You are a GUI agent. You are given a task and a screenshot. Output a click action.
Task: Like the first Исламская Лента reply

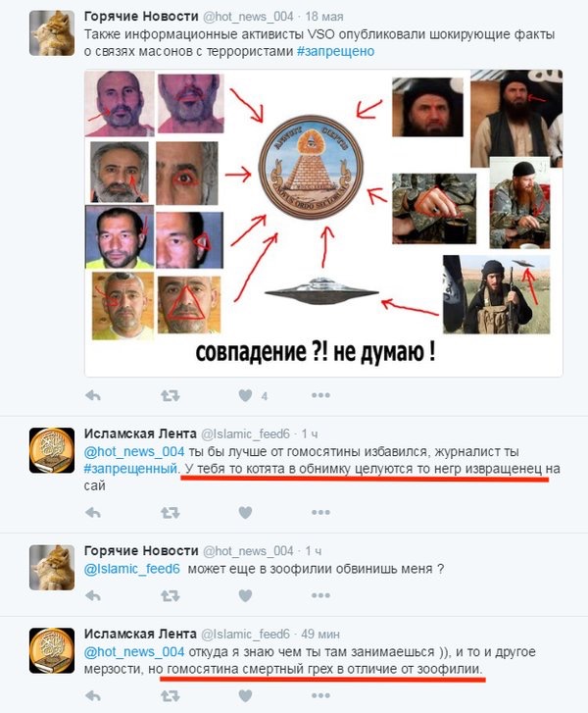(x=245, y=513)
